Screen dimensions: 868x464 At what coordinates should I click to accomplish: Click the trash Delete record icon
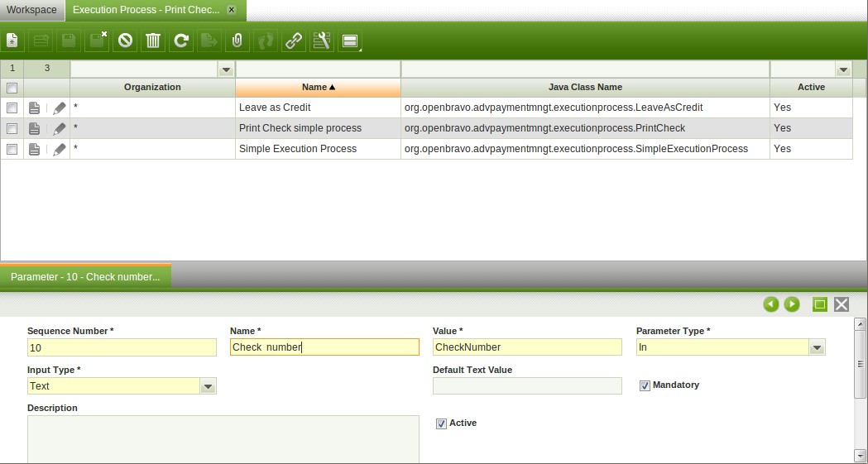pos(153,41)
